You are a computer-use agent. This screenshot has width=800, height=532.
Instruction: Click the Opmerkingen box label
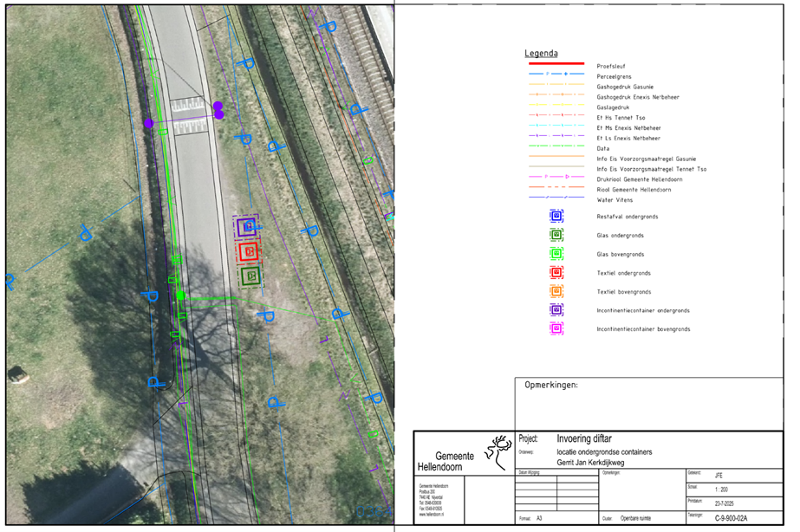(x=551, y=386)
